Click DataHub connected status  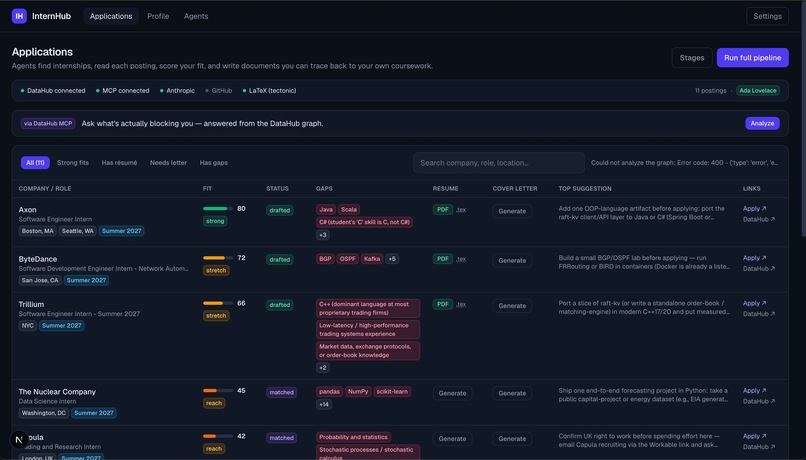pyautogui.click(x=53, y=90)
